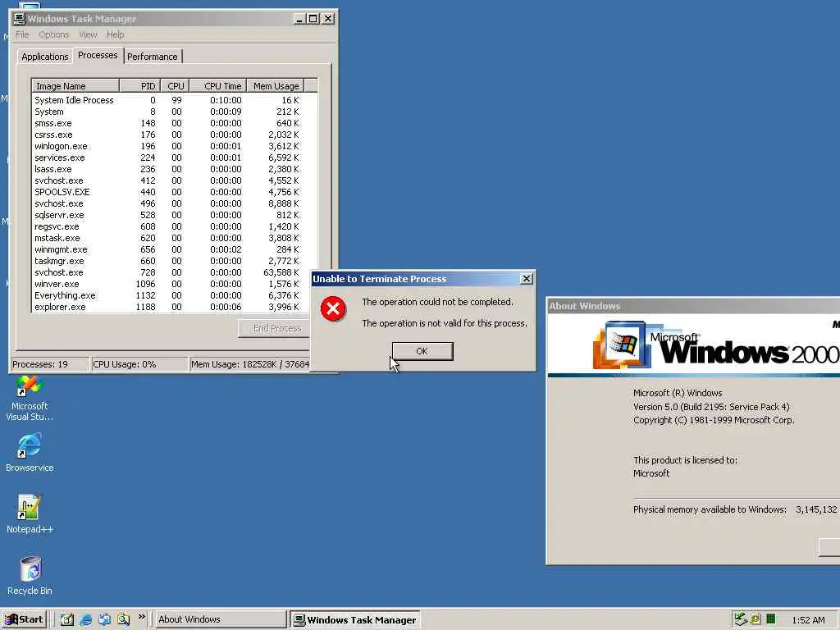Click the About Windows title bar
Image resolution: width=840 pixels, height=630 pixels.
click(x=692, y=306)
